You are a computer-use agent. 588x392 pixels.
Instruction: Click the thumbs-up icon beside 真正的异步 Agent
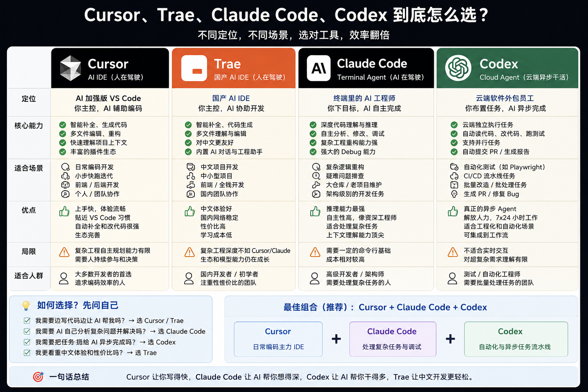(453, 211)
